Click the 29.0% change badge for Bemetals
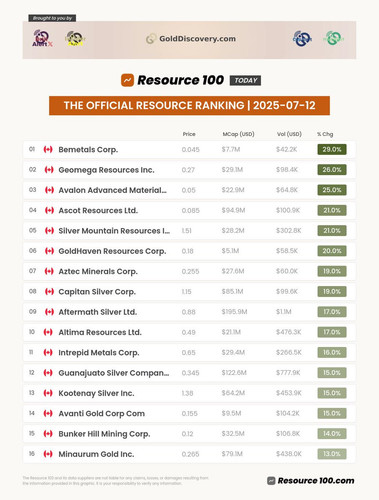This screenshot has width=379, height=500. click(x=332, y=149)
